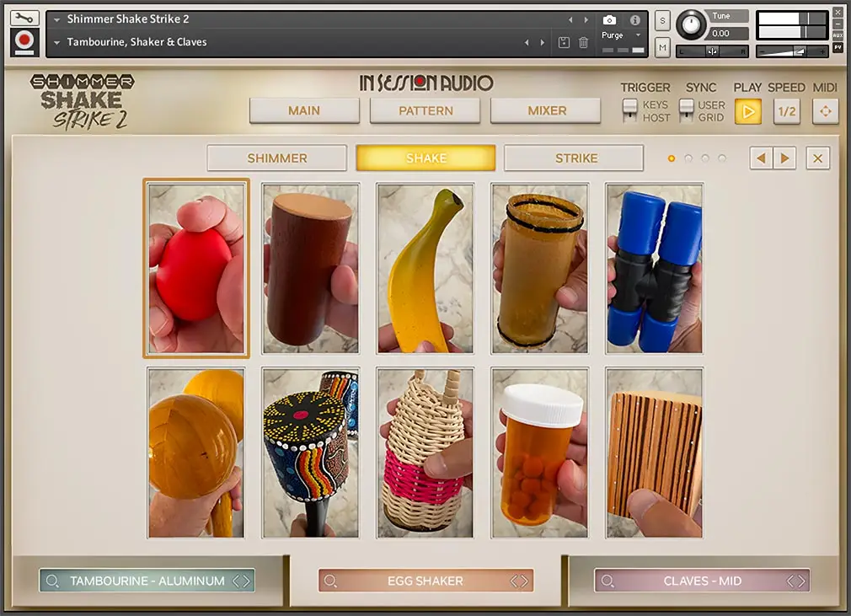Set playback speed with the 1/2 button
This screenshot has width=851, height=616.
pos(786,112)
